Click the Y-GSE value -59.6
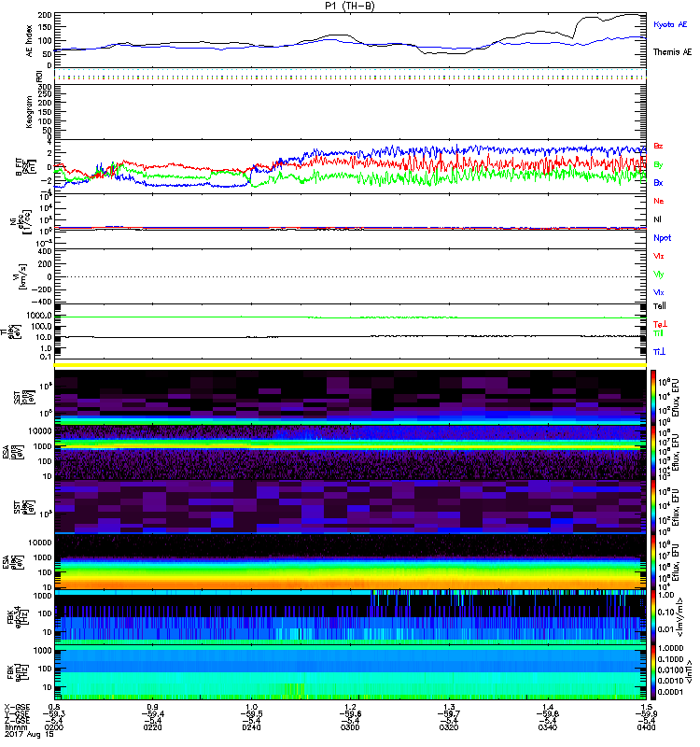 (x=350, y=713)
